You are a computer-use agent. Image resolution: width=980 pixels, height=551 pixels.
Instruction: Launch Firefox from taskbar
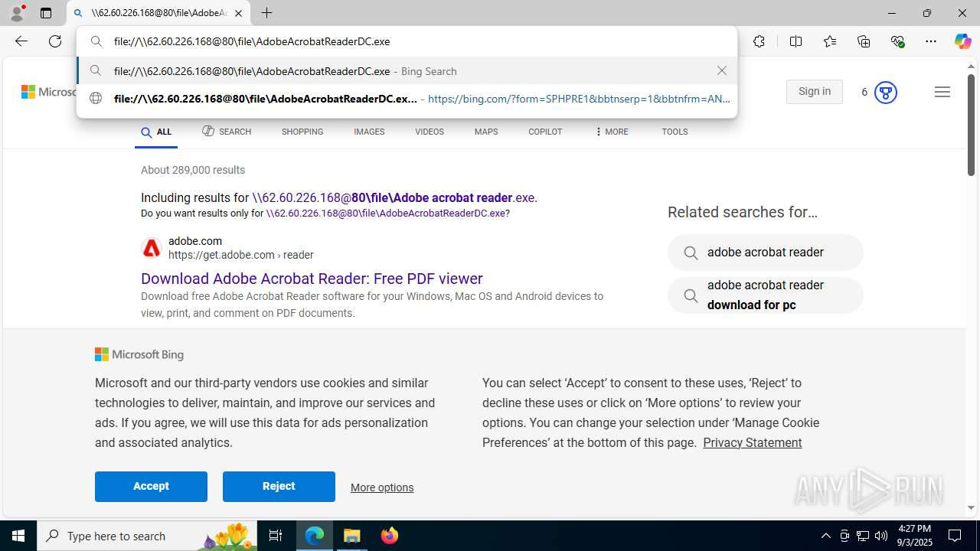click(390, 536)
